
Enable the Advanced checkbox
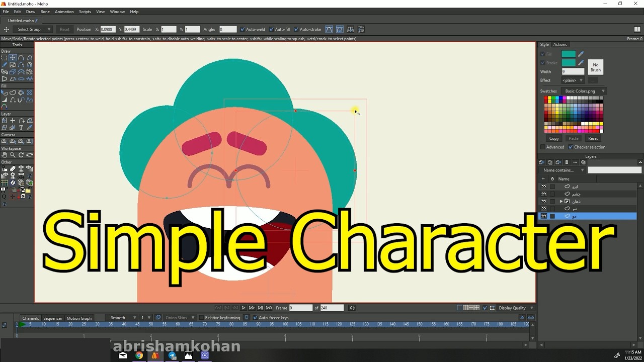coord(542,147)
